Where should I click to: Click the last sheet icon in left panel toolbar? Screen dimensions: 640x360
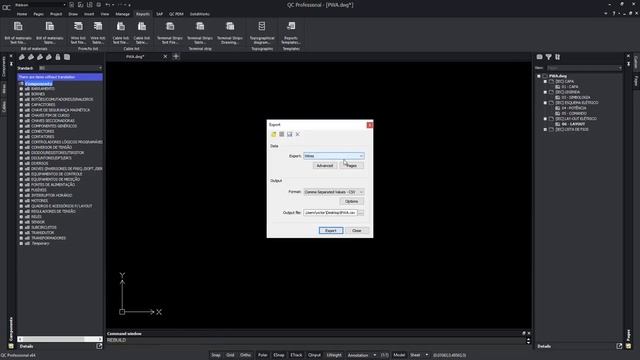click(x=67, y=57)
